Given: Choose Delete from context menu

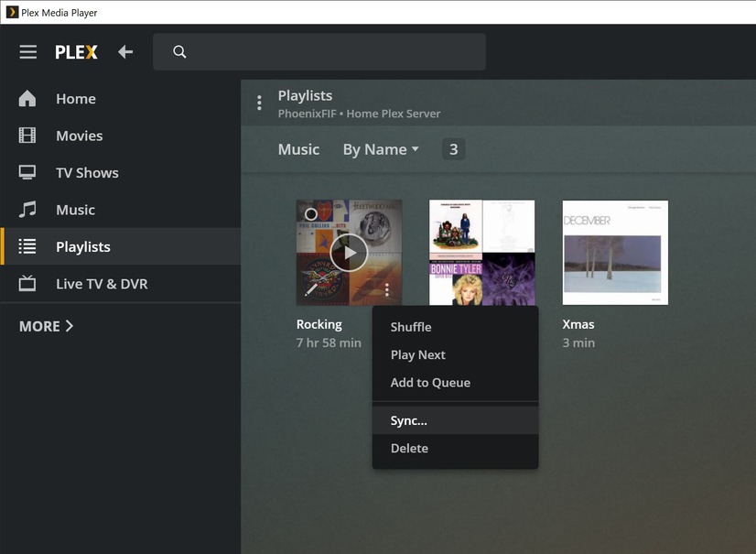Looking at the screenshot, I should (x=455, y=449).
